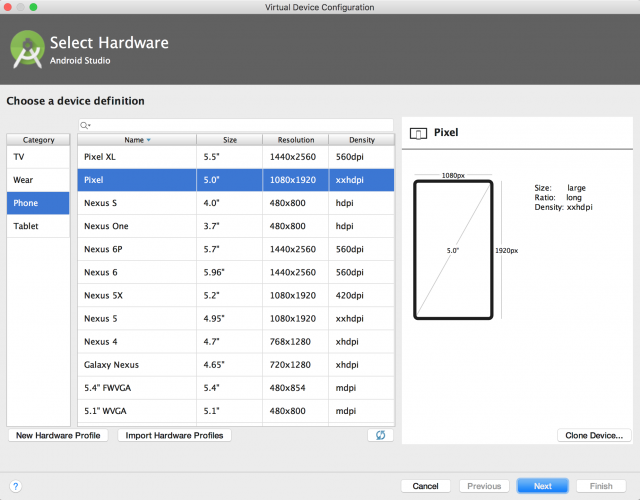Sort the list by Size column
This screenshot has height=500, width=640.
click(229, 140)
